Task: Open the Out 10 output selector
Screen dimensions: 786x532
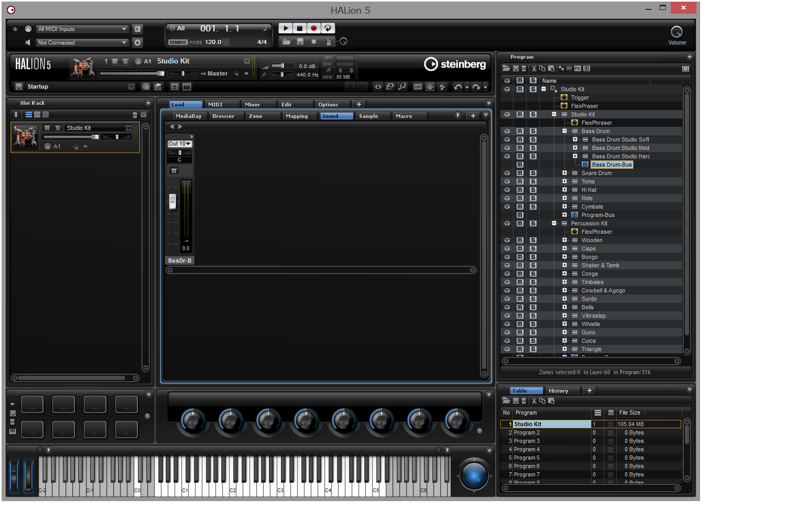Action: coord(180,144)
